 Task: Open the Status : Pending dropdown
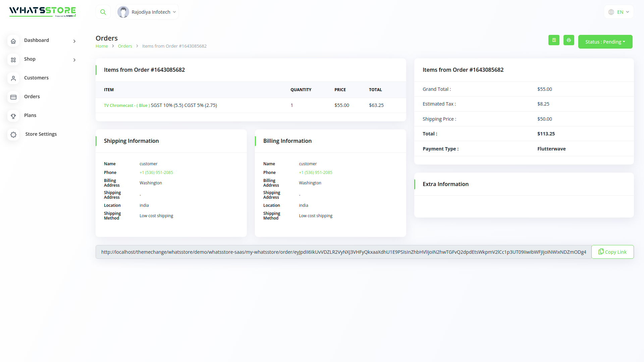[x=605, y=42]
